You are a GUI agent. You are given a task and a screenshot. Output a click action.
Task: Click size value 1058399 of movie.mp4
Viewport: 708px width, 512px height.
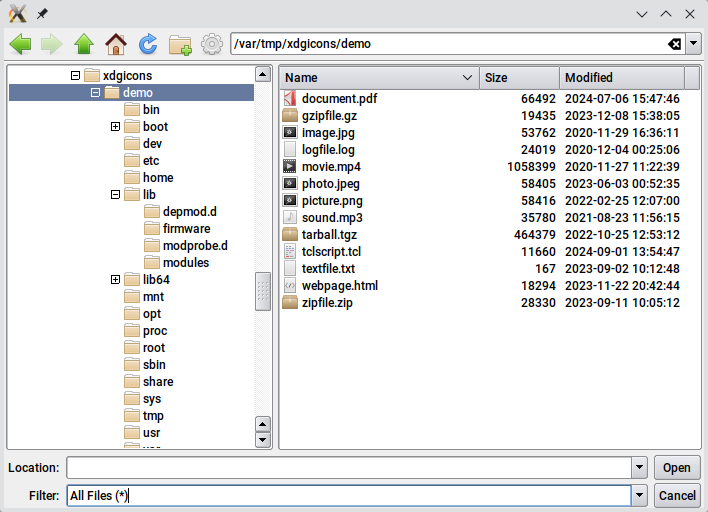point(531,167)
